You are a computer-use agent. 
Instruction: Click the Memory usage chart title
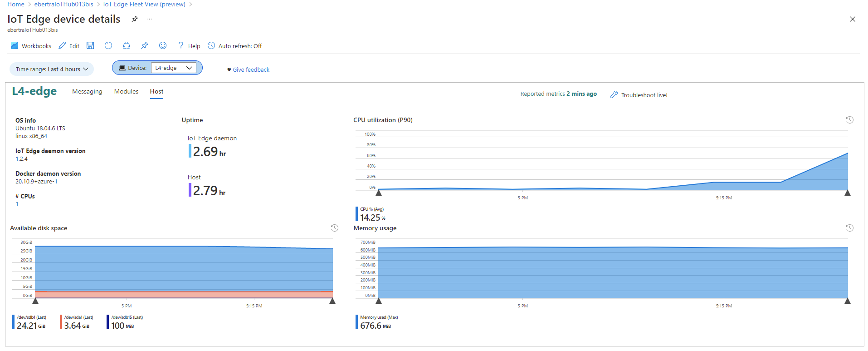(375, 228)
